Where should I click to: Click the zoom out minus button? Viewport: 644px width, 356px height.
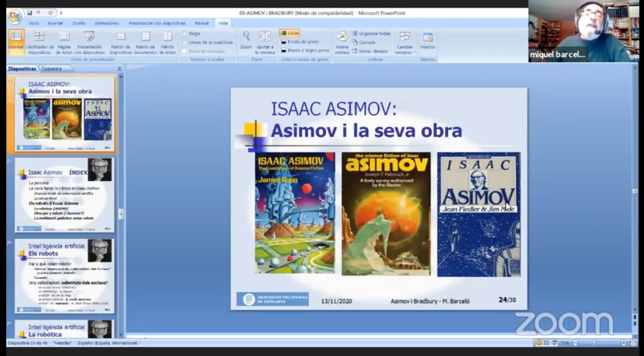point(575,343)
